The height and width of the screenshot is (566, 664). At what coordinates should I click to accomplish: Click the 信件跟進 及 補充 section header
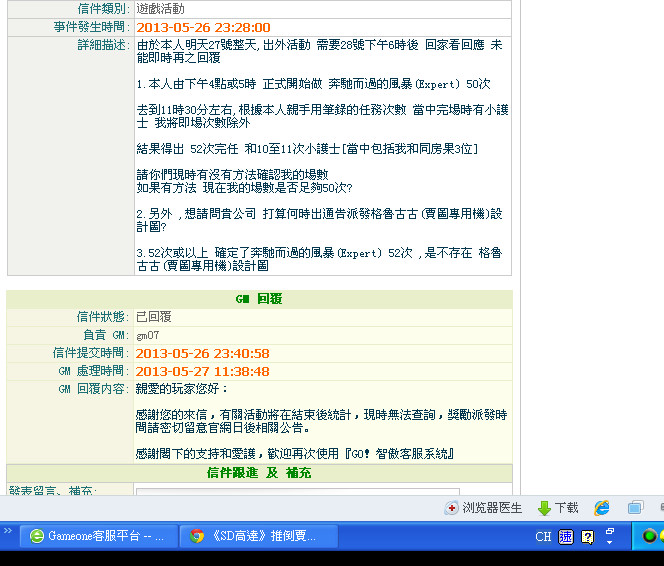click(x=259, y=472)
